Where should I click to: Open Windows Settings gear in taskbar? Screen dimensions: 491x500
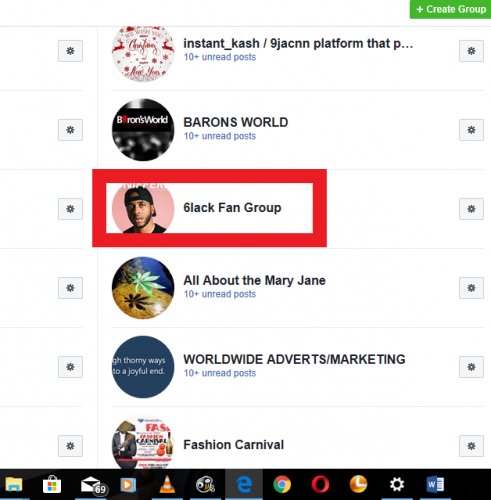coord(397,484)
